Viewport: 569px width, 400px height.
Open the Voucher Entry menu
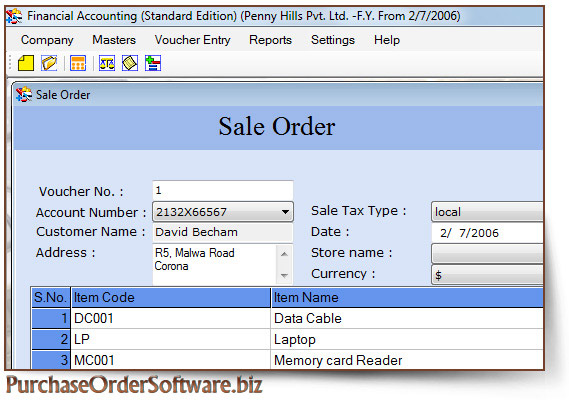pyautogui.click(x=192, y=40)
